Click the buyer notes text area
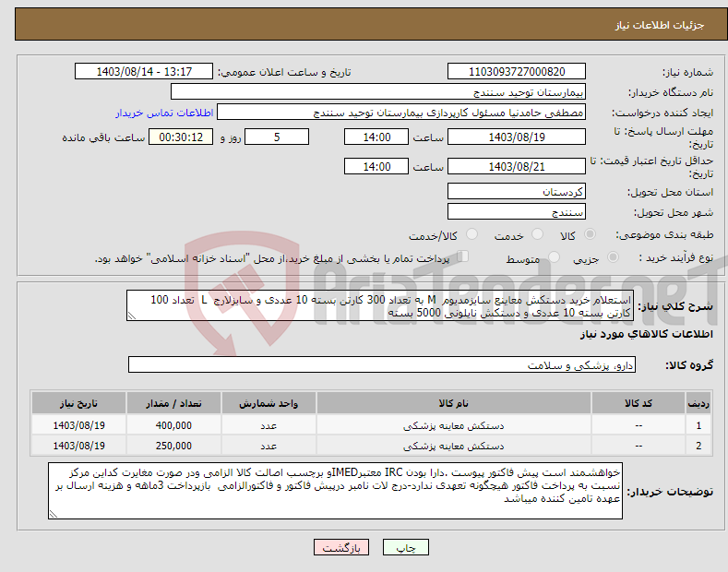 tap(335, 491)
